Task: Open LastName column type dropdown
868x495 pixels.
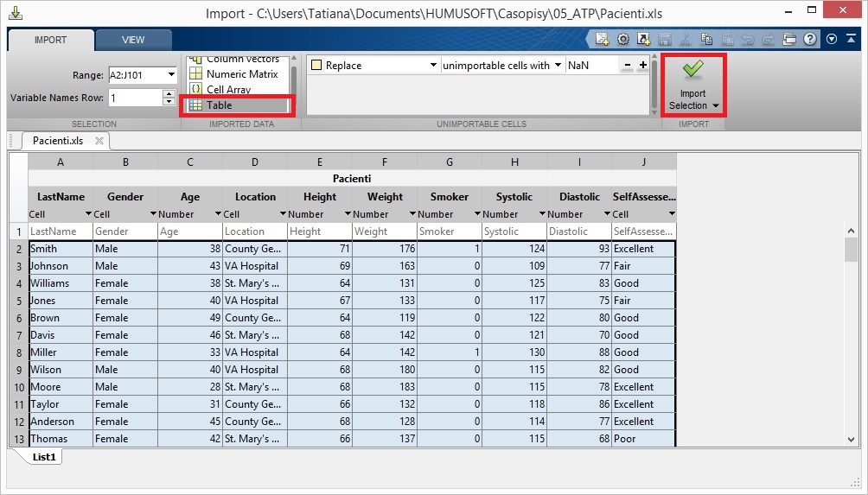Action: [88, 214]
